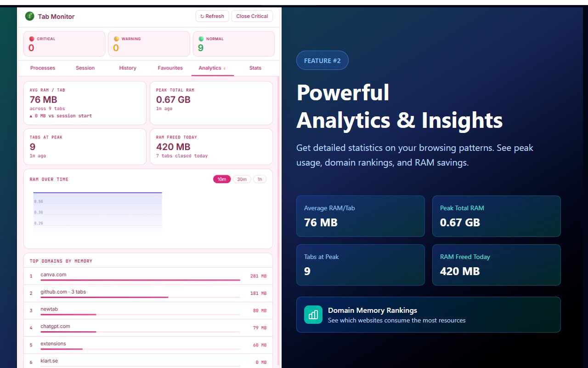Select the chatgpt.com domain name
Screen dimensions: 588x368
click(55, 326)
